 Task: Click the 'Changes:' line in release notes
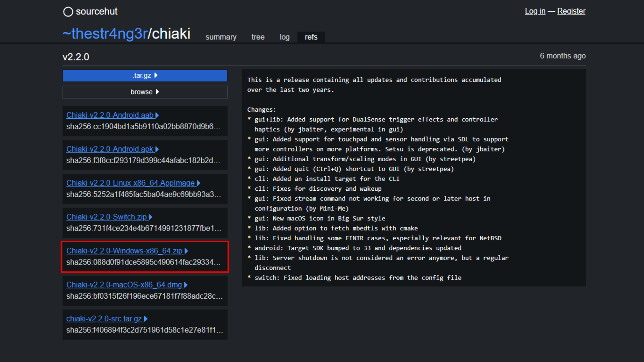click(x=262, y=110)
